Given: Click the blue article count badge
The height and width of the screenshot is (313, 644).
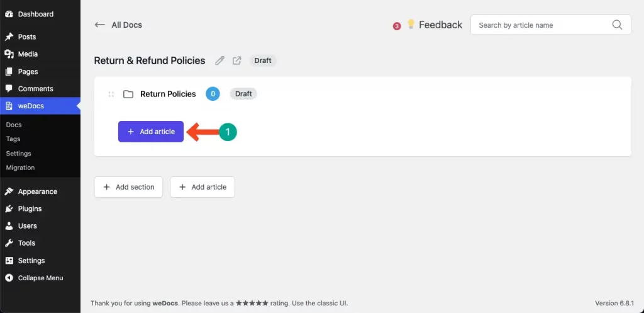Looking at the screenshot, I should point(213,94).
